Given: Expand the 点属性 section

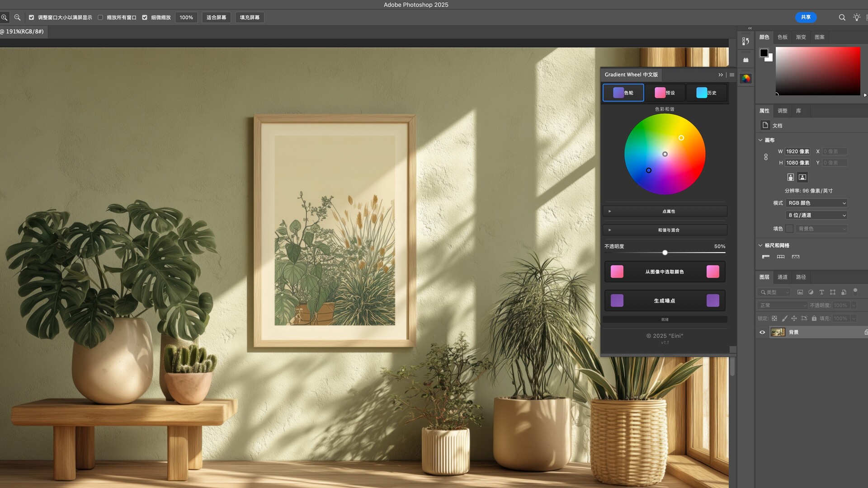Looking at the screenshot, I should point(665,211).
